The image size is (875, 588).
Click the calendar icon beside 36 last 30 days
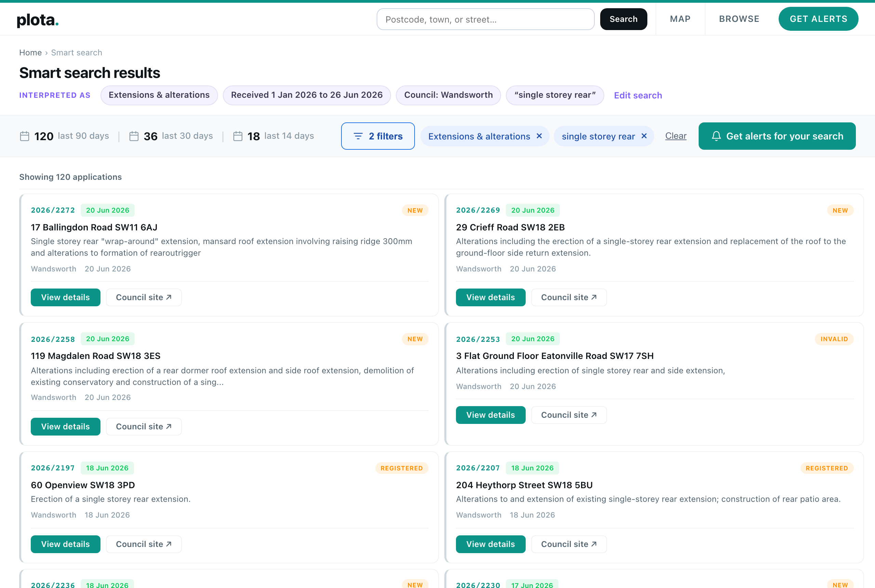(x=134, y=136)
